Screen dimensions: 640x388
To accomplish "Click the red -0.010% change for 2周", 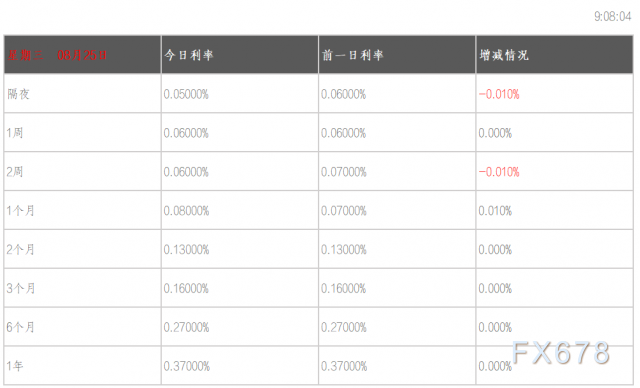I will coord(499,172).
